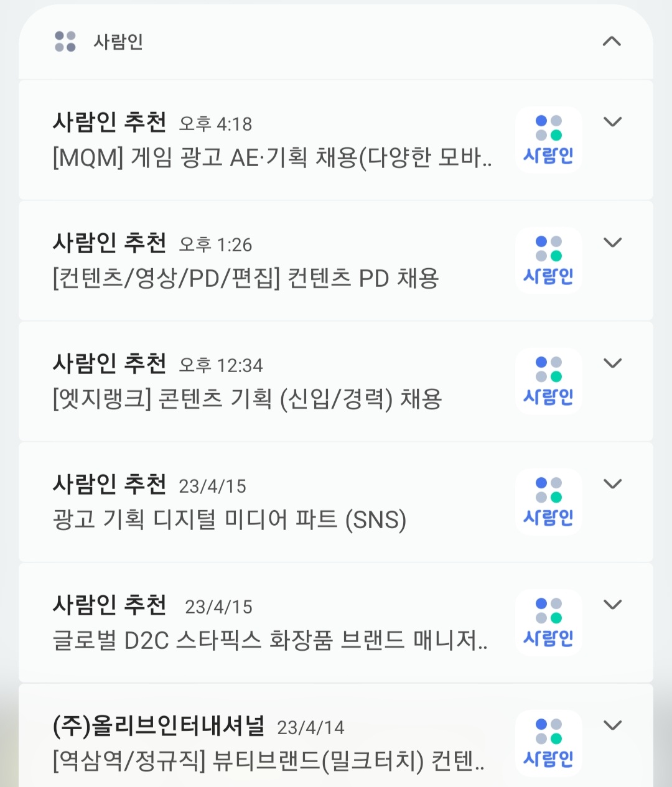Expand the 올리브인터내셔널 notification
Image resolution: width=672 pixels, height=787 pixels.
612,725
